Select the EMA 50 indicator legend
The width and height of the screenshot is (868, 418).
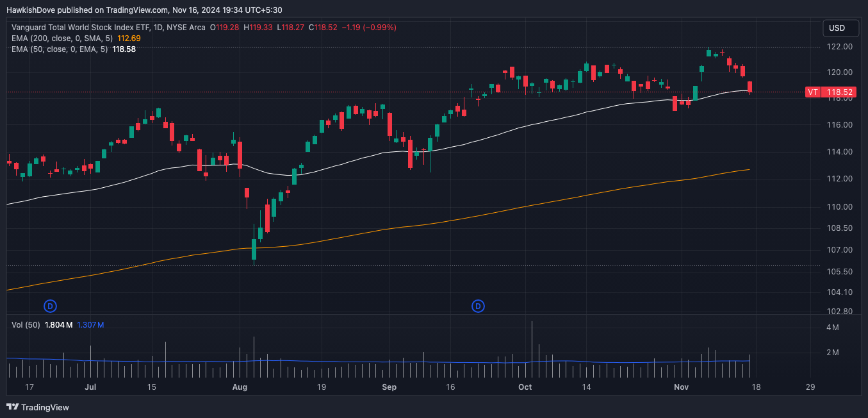(60, 49)
